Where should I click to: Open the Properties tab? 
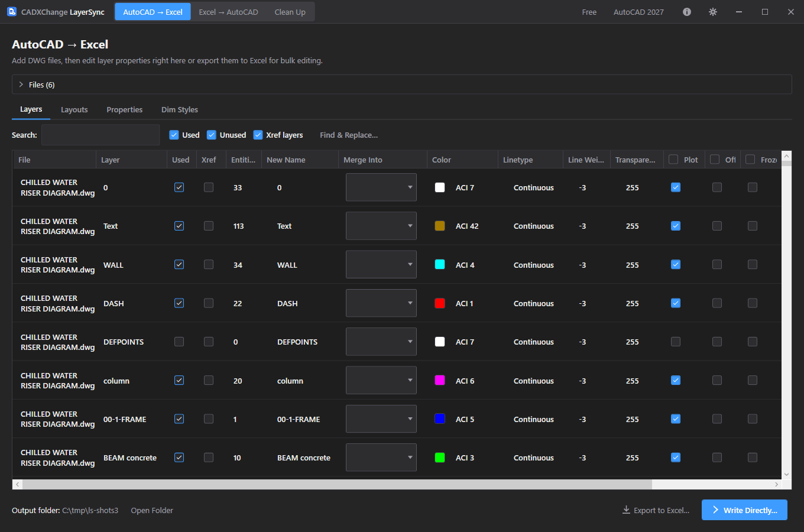click(125, 110)
